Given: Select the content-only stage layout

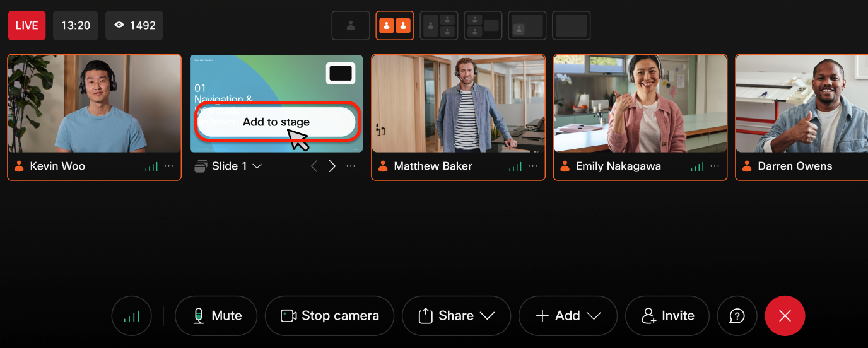Looking at the screenshot, I should click(572, 26).
